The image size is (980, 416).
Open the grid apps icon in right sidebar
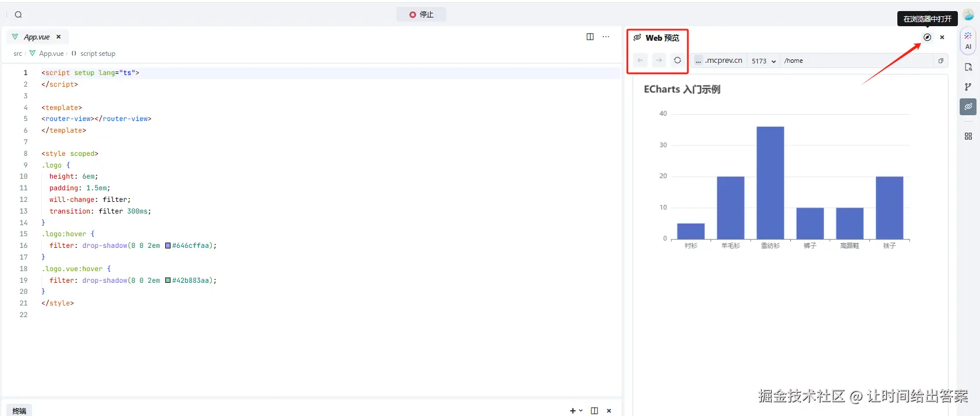click(x=968, y=136)
